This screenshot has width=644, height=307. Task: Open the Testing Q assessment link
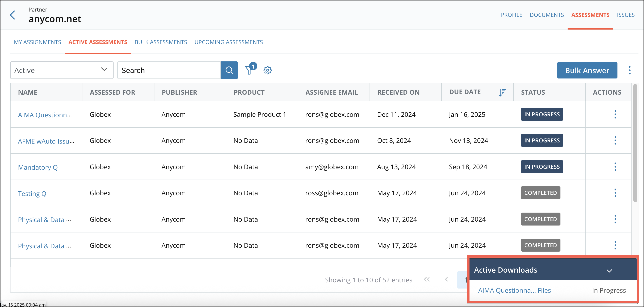[32, 193]
